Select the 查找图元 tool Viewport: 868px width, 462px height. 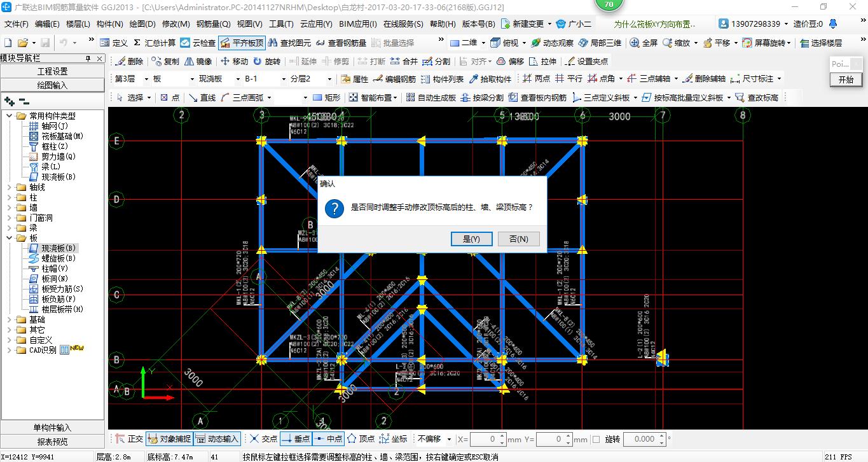[x=290, y=43]
